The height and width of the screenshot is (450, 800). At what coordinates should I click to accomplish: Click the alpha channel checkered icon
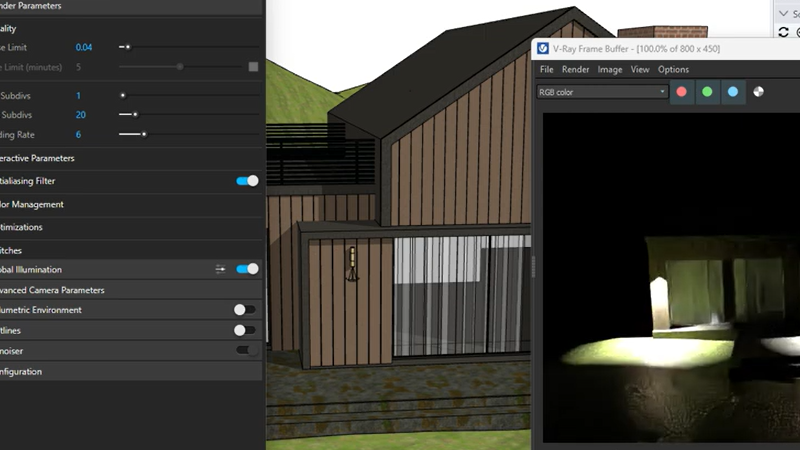[759, 92]
